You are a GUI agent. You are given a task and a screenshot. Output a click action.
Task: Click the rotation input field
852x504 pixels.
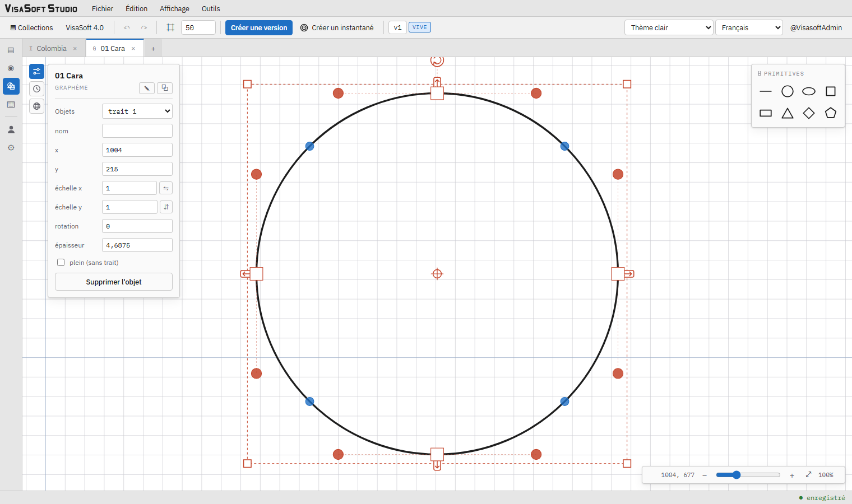click(137, 226)
